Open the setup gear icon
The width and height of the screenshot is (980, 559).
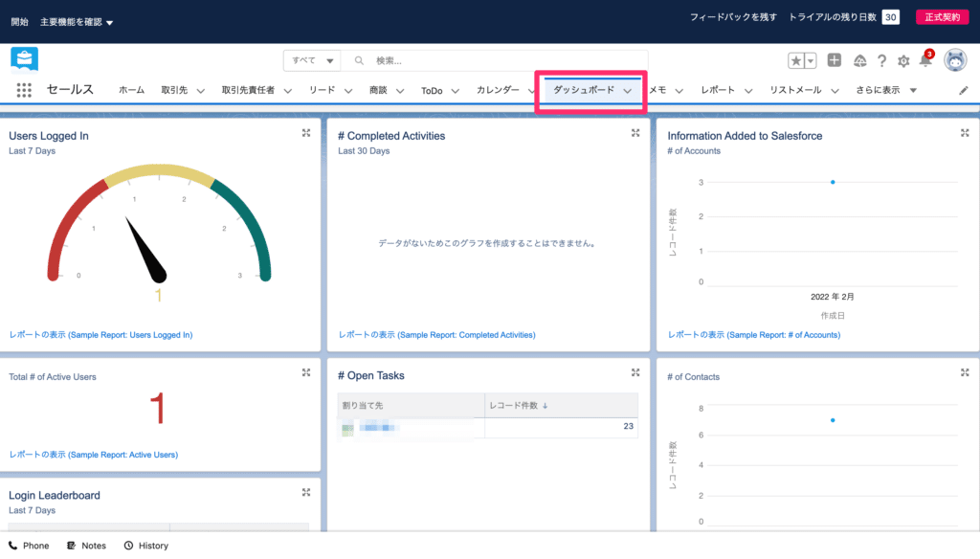point(903,60)
